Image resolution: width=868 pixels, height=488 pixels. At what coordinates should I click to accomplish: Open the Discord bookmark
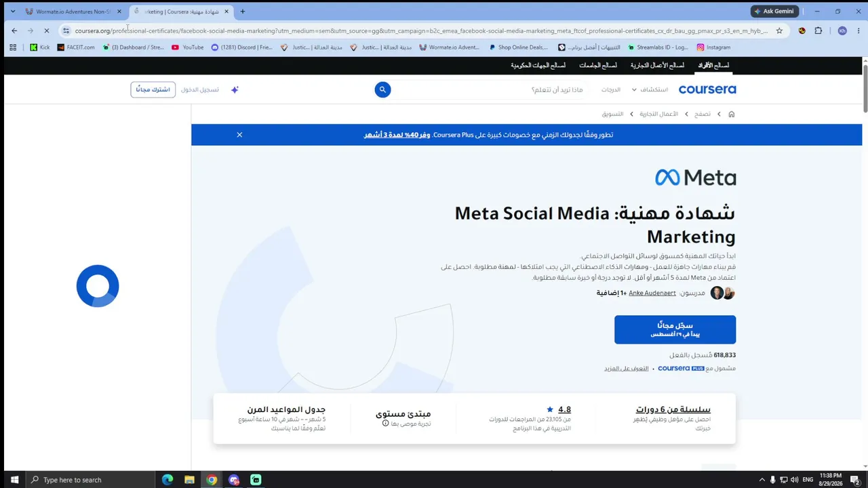click(242, 47)
